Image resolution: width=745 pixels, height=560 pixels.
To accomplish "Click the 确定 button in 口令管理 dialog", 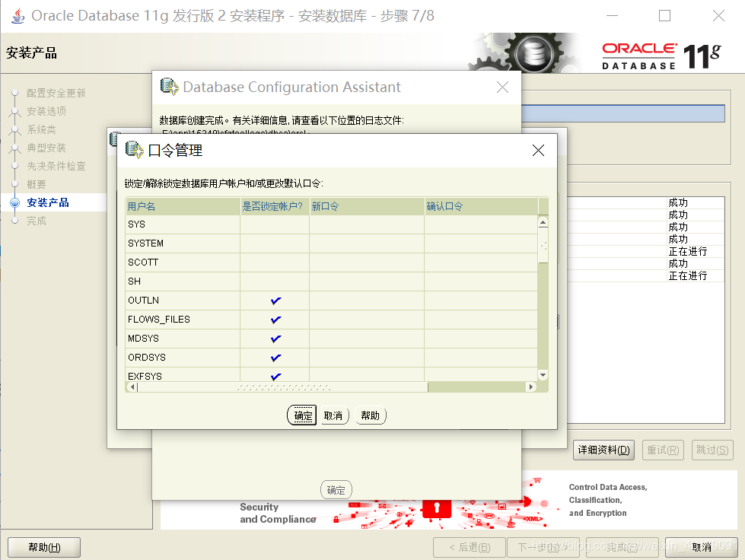I will (301, 415).
